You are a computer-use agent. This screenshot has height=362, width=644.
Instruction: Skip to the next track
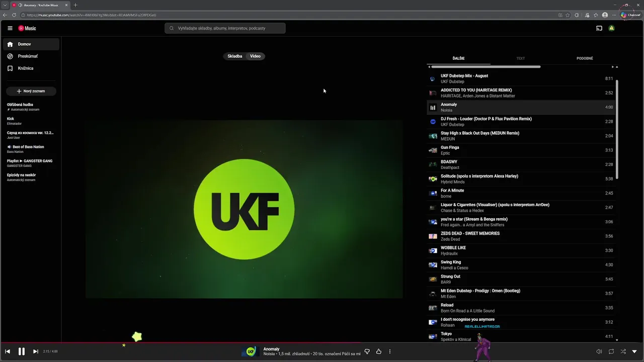click(35, 351)
